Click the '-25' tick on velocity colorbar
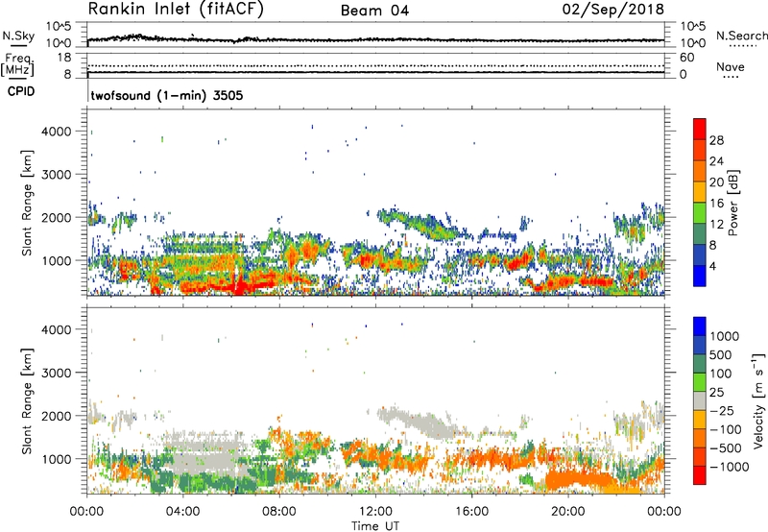This screenshot has height=532, width=768. [723, 410]
